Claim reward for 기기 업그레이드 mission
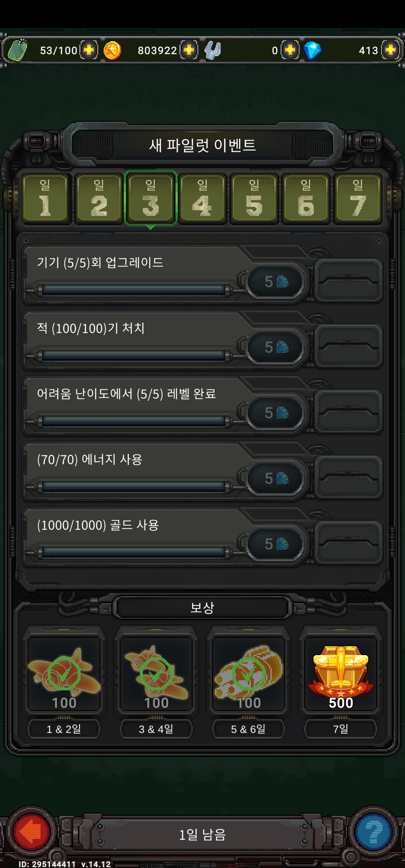Viewport: 405px width, 868px height. tap(348, 280)
